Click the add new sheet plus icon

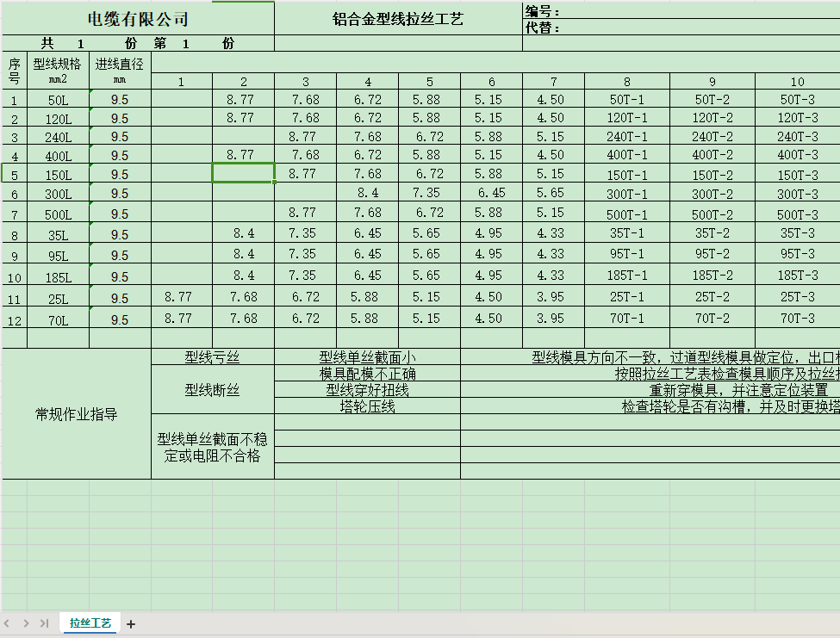point(131,623)
